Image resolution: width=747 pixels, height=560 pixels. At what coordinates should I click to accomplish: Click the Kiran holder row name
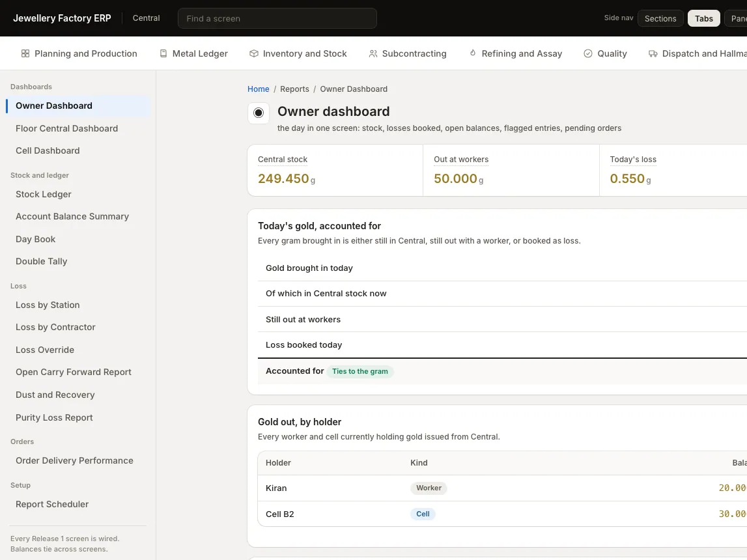click(276, 488)
